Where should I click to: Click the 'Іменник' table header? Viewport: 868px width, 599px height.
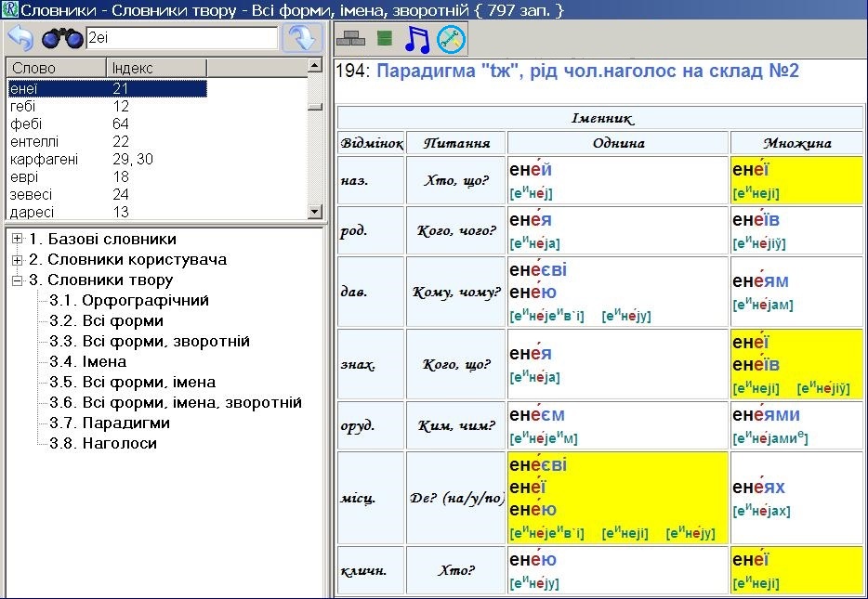coord(601,118)
